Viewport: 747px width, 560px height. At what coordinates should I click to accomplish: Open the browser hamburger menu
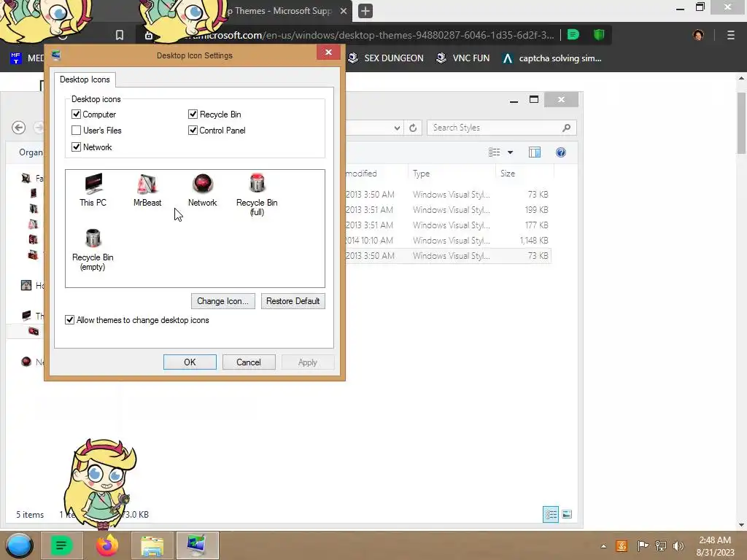point(731,35)
